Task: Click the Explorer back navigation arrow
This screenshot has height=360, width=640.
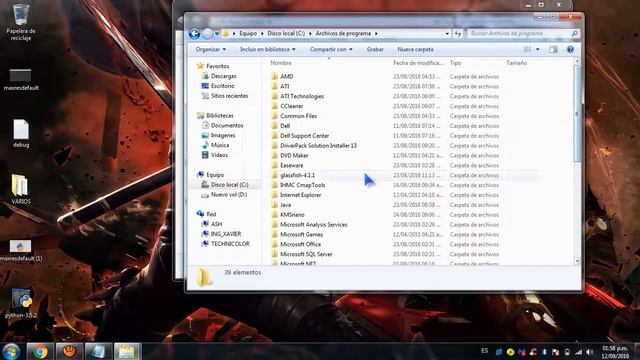Action: pyautogui.click(x=195, y=33)
